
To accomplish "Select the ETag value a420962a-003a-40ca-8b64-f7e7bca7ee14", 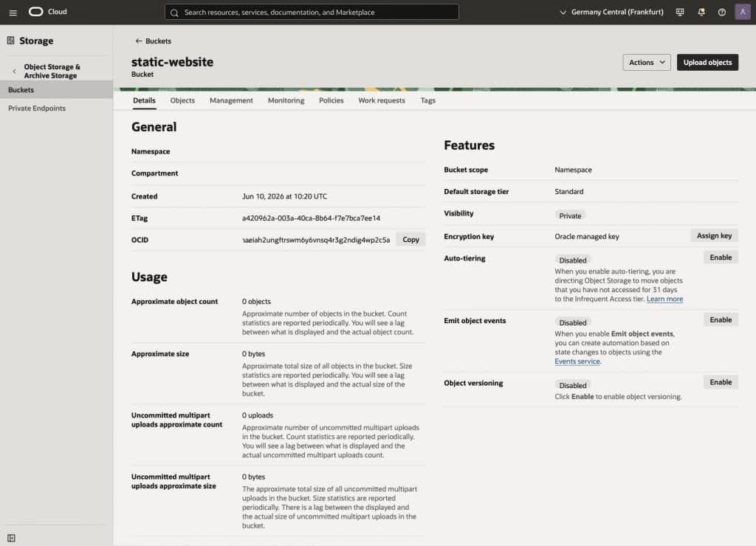I will pyautogui.click(x=311, y=218).
